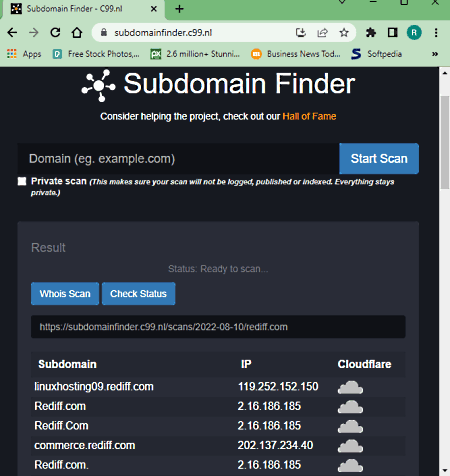Click the IP column header
Image resolution: width=450 pixels, height=476 pixels.
tap(246, 364)
